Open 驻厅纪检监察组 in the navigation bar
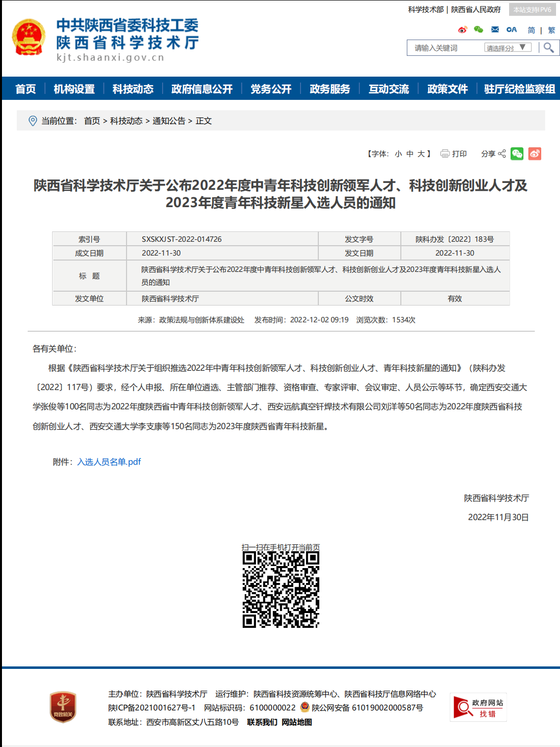 point(519,89)
